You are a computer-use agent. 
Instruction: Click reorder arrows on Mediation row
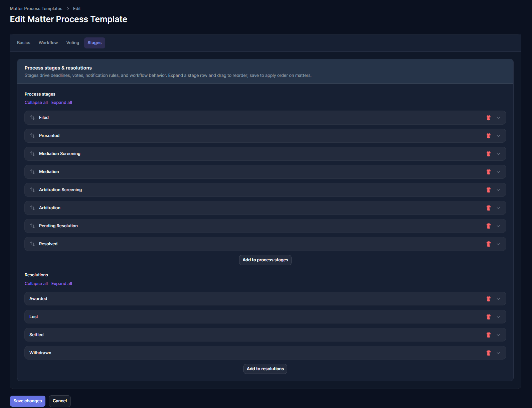(32, 172)
